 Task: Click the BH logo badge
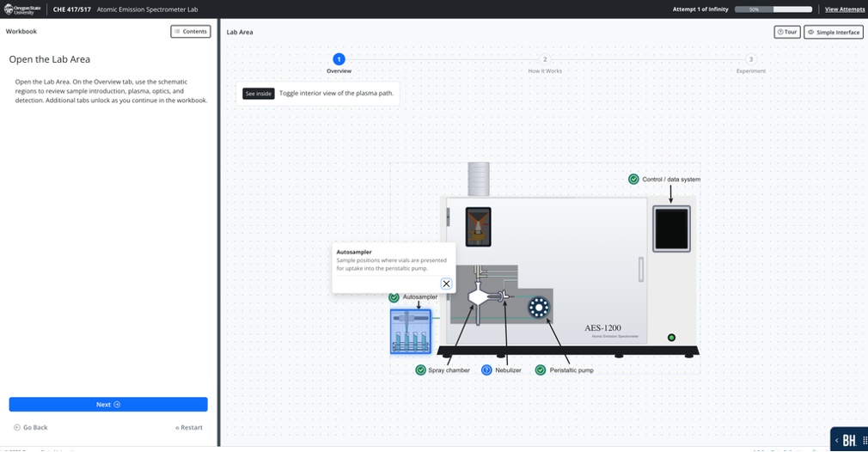849,440
